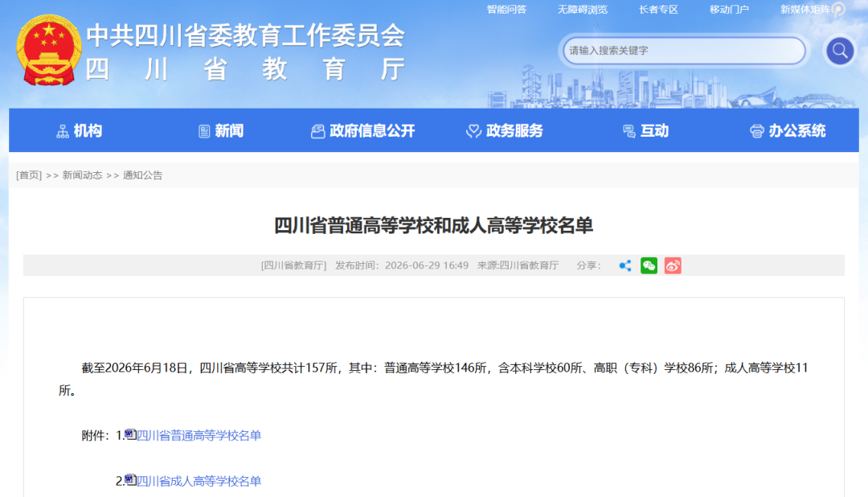Click the search magnifier button
868x497 pixels.
click(840, 51)
